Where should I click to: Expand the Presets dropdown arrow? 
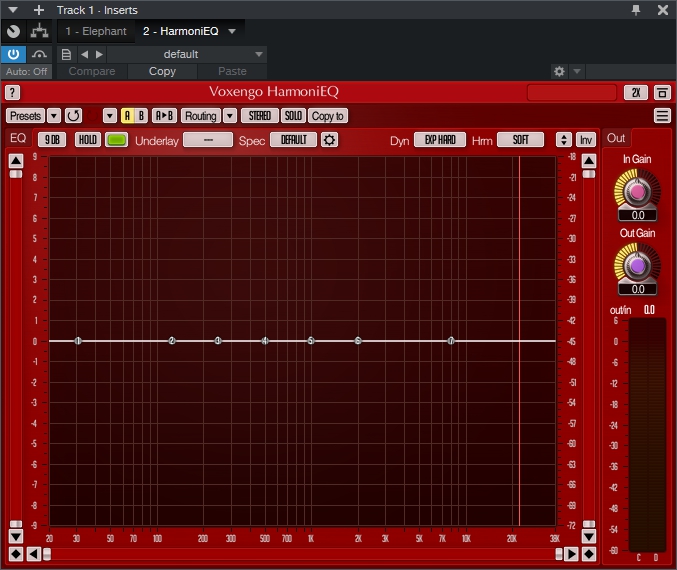click(54, 116)
